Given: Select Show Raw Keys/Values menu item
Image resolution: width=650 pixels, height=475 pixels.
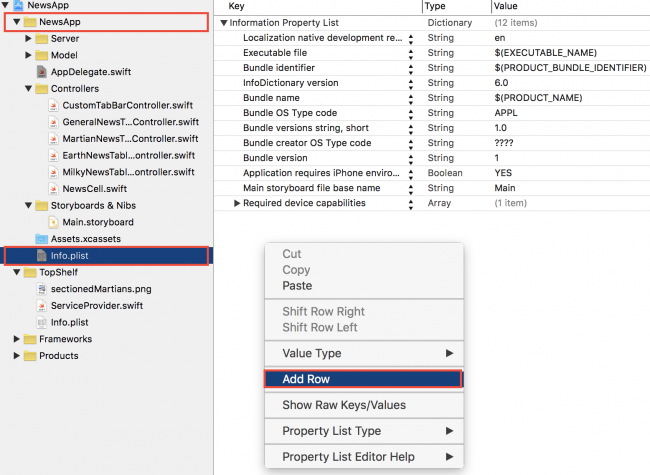Looking at the screenshot, I should [343, 405].
